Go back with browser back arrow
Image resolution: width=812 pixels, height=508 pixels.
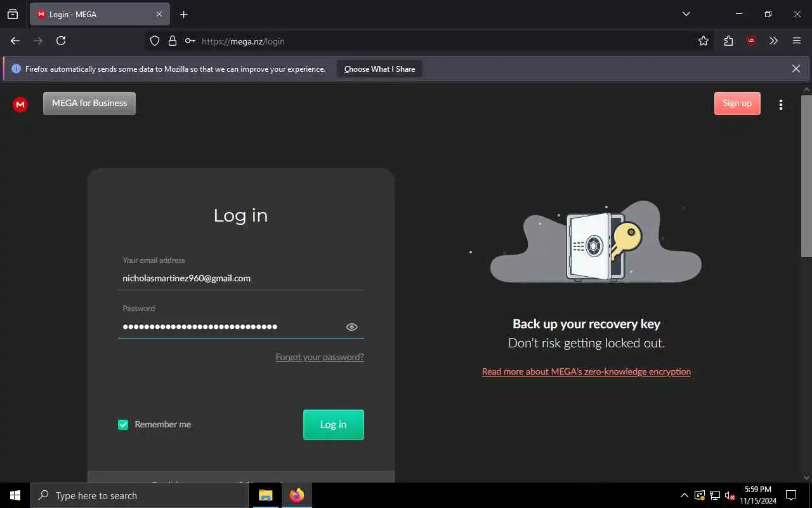click(x=15, y=41)
